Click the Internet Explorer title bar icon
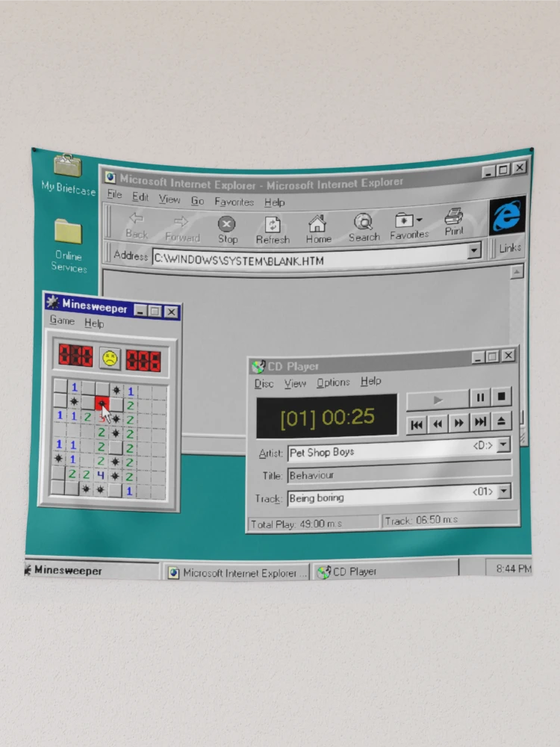This screenshot has height=747, width=560. (110, 177)
